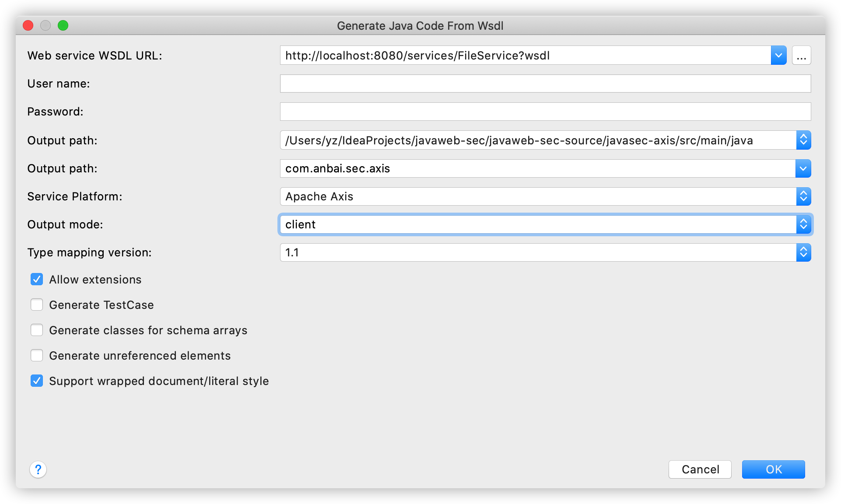Click the Cancel button
The height and width of the screenshot is (504, 841).
tap(700, 469)
